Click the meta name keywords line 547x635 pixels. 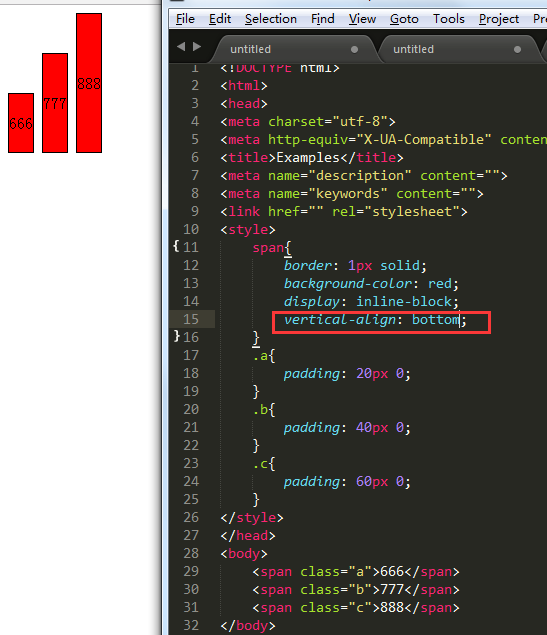[352, 194]
